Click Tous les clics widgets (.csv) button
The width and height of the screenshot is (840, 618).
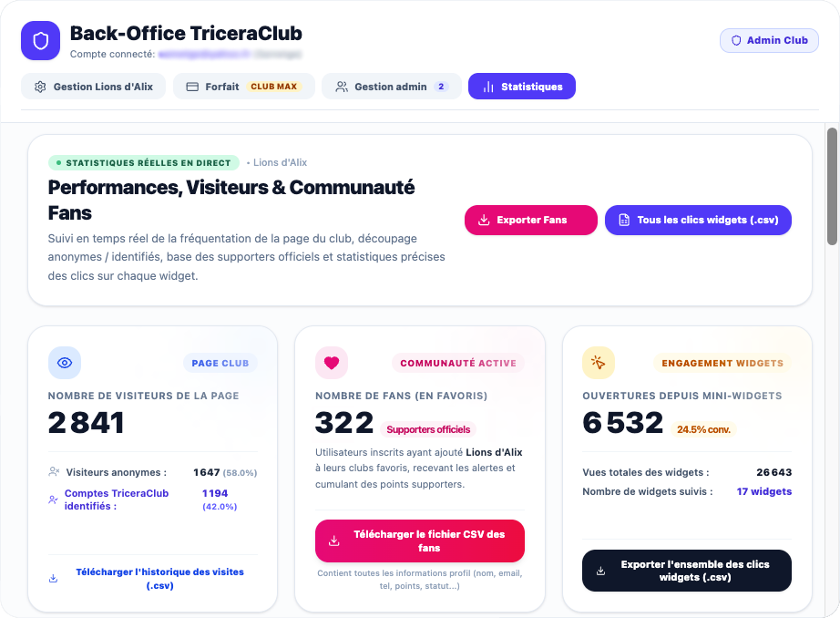698,220
